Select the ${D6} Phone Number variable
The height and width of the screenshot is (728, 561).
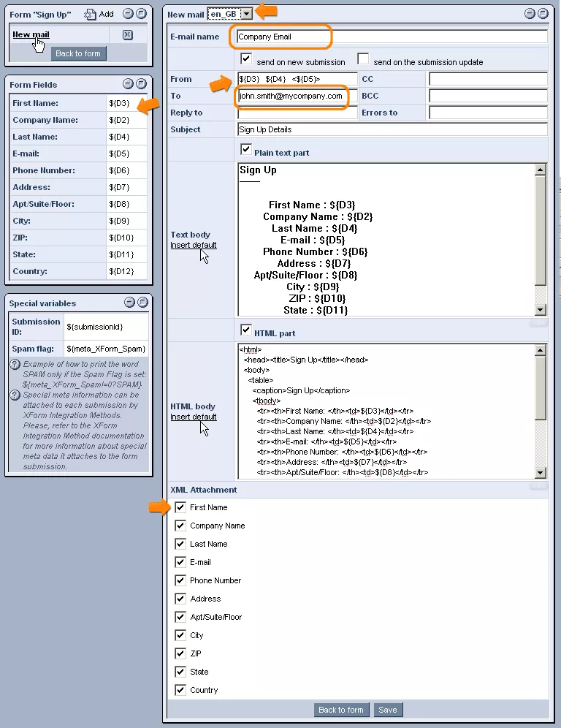[119, 170]
